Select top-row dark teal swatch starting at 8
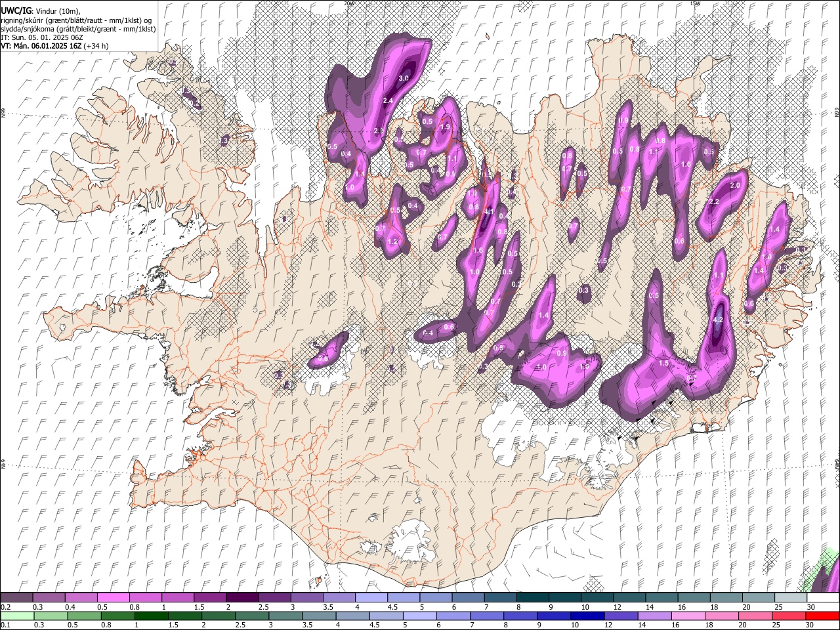This screenshot has width=840, height=630. coord(532,598)
